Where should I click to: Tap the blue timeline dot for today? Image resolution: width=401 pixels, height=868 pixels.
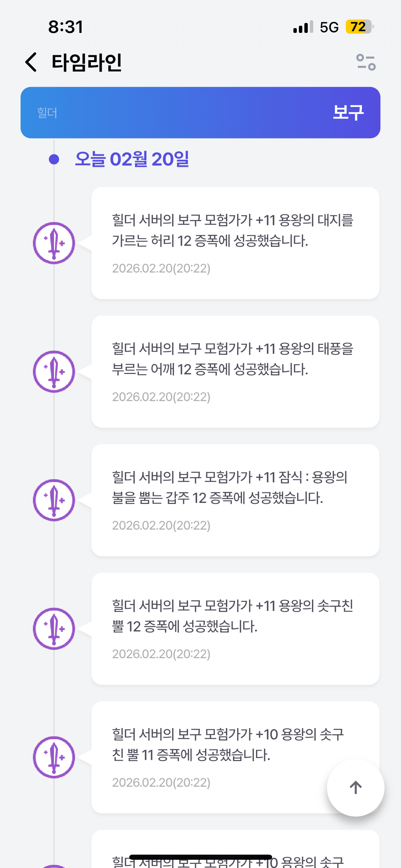pos(54,159)
